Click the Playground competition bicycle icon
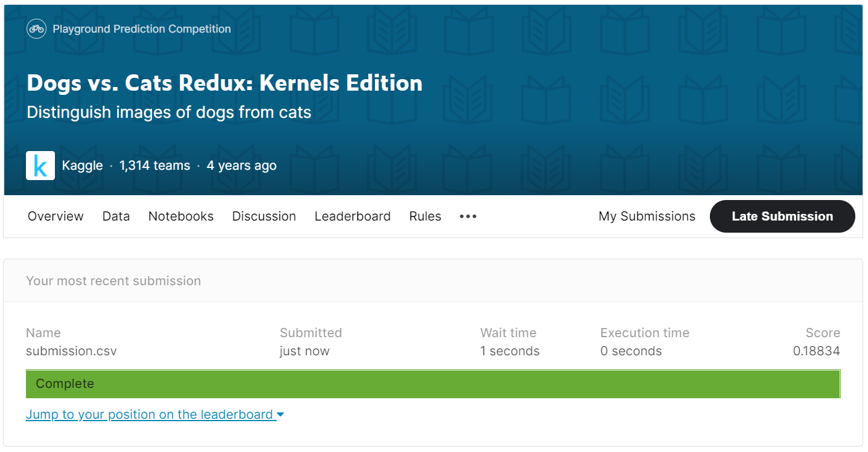The width and height of the screenshot is (868, 452). point(37,29)
